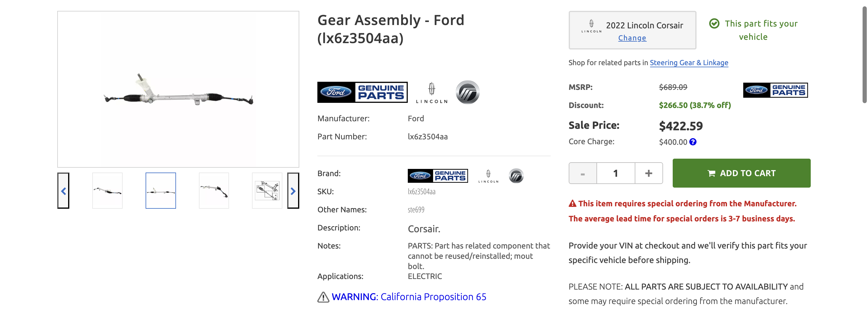Open the Steering Gear & Linkage link
Image resolution: width=868 pixels, height=317 pixels.
[x=689, y=63]
